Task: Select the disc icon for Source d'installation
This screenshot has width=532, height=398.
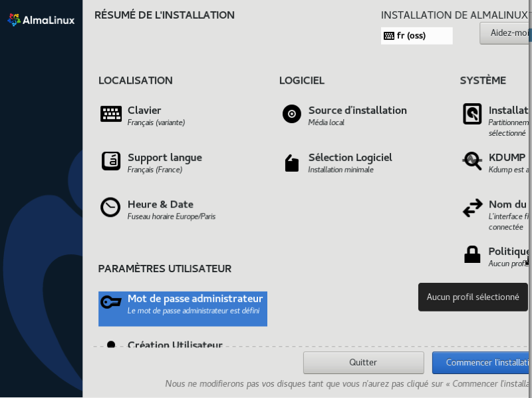Action: [x=292, y=114]
